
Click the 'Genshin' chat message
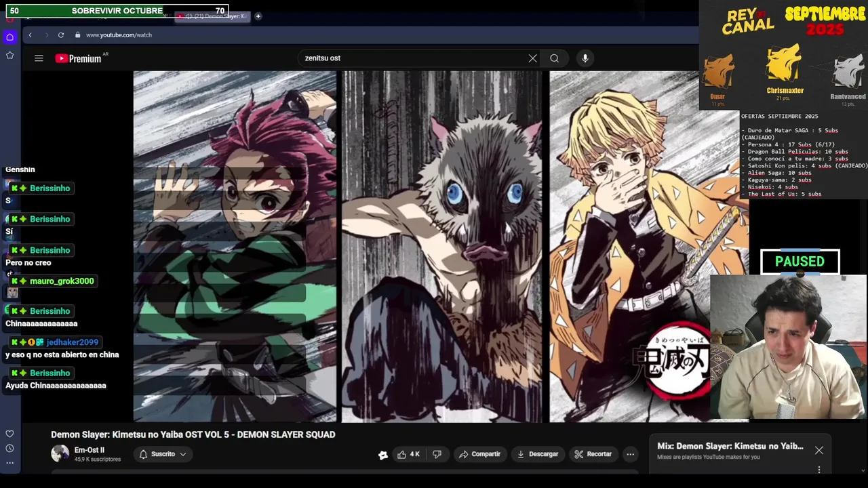click(x=20, y=169)
